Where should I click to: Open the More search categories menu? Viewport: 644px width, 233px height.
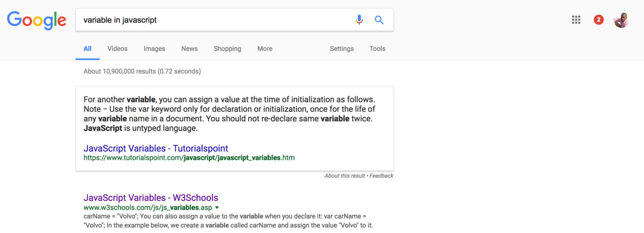coord(265,49)
